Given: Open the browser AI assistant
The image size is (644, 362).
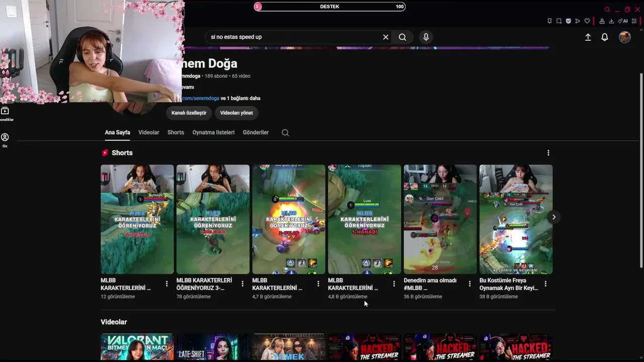Looking at the screenshot, I should [x=623, y=21].
